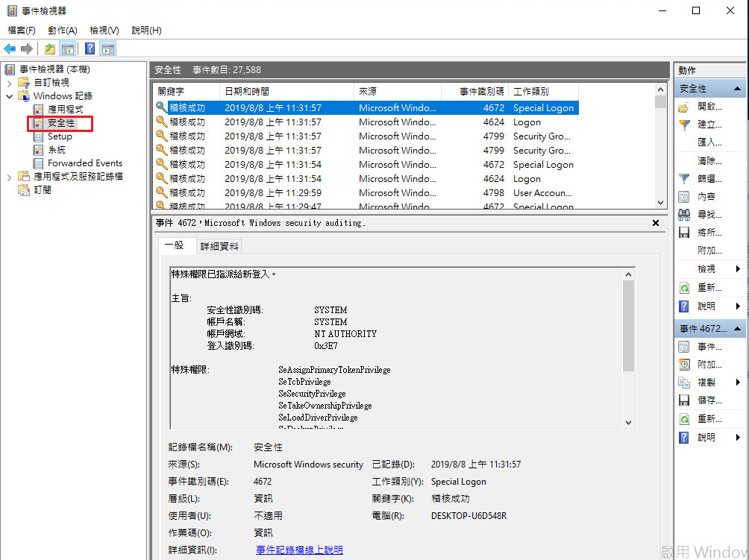Click the Forward arrow toolbar icon

click(27, 48)
